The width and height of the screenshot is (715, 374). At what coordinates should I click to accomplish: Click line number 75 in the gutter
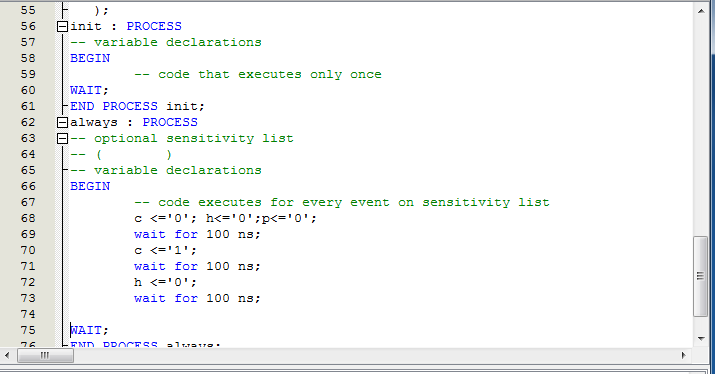tap(28, 330)
